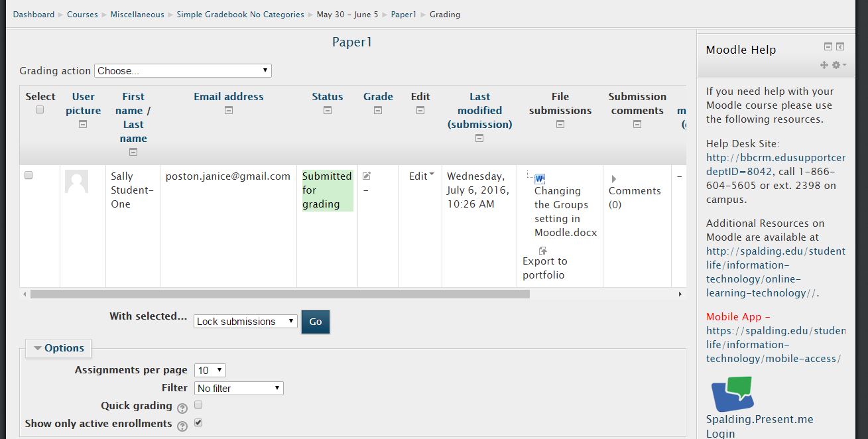The image size is (868, 439).
Task: Open the Moodle Help block gear actions menu
Action: 839,65
